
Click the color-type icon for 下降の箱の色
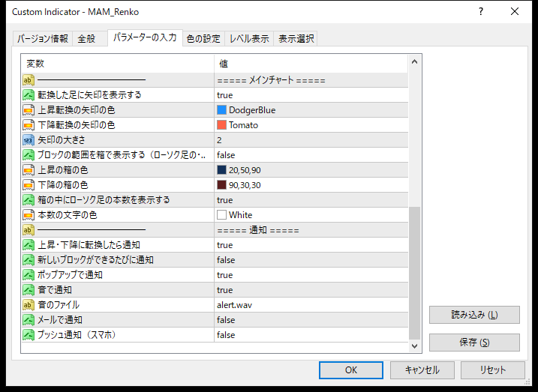[29, 185]
